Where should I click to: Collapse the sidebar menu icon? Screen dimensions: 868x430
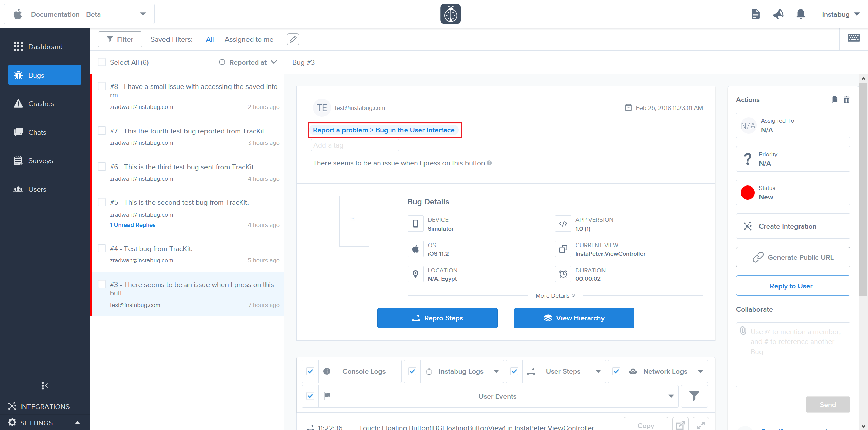point(44,385)
